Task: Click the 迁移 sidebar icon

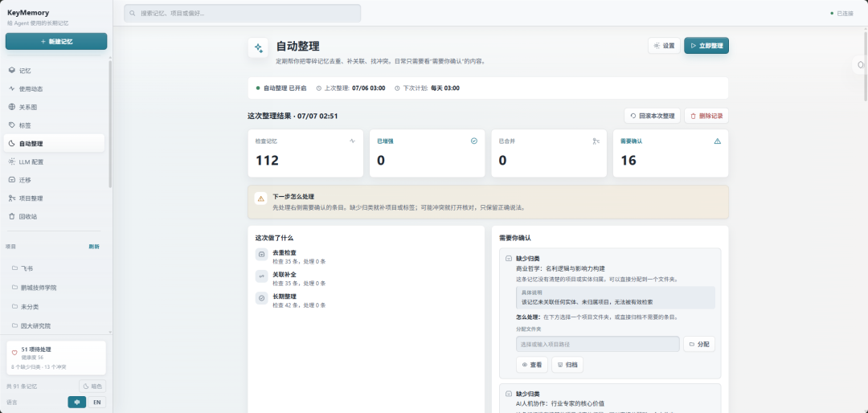Action: pos(12,180)
